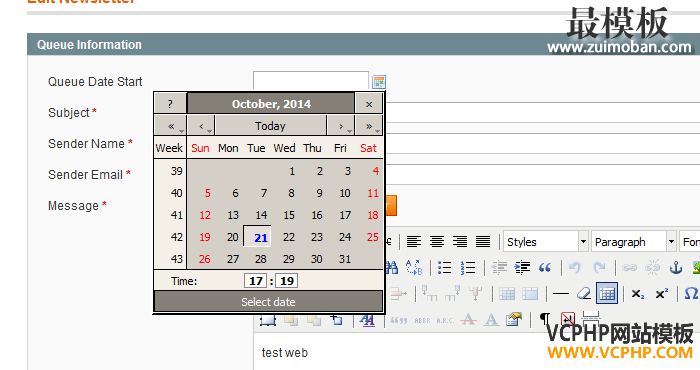Pick October 15 in the calendar
700x370 pixels.
click(x=289, y=215)
